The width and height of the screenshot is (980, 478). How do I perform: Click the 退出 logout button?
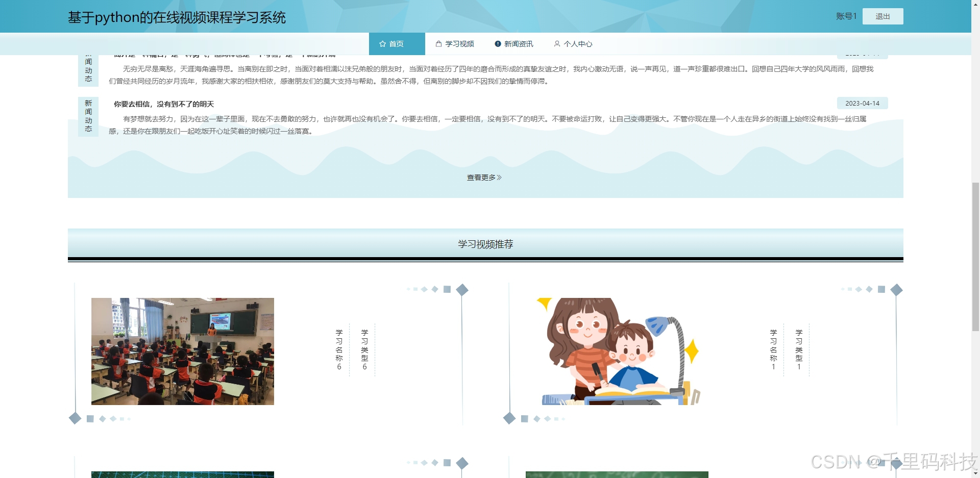883,16
